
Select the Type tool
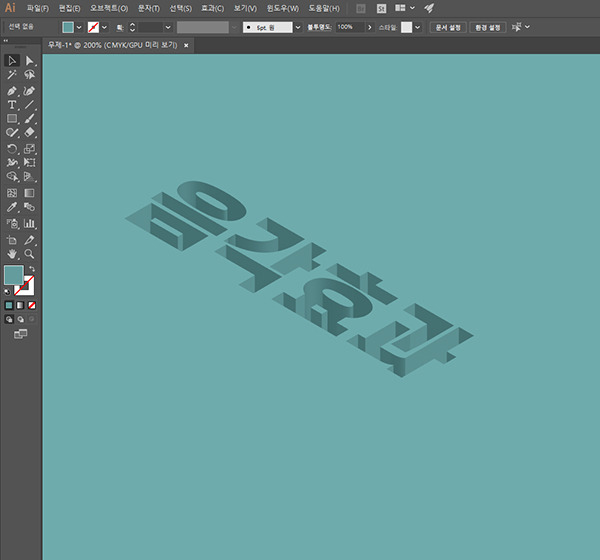click(x=11, y=104)
